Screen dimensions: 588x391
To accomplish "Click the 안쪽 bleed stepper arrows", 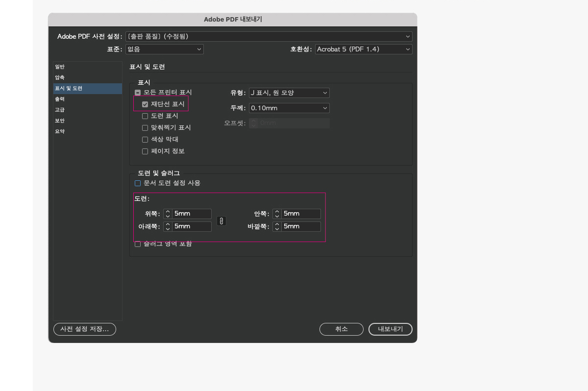I will [277, 214].
